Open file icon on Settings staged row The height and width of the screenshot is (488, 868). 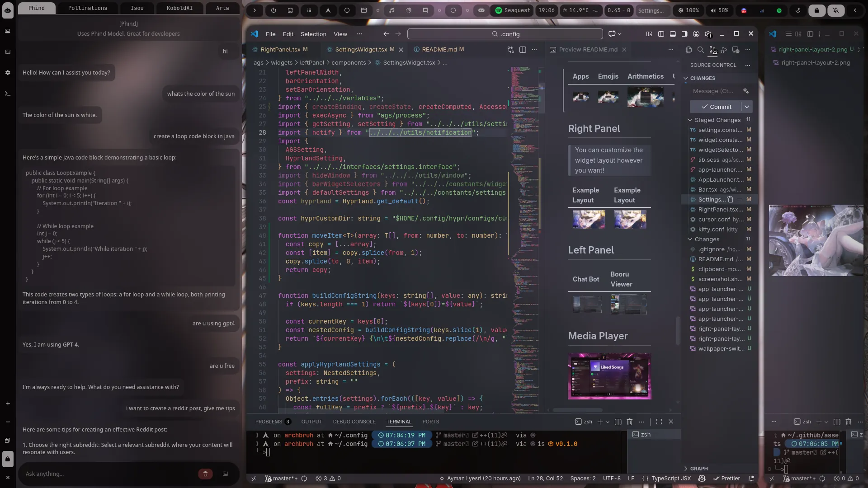coord(730,199)
